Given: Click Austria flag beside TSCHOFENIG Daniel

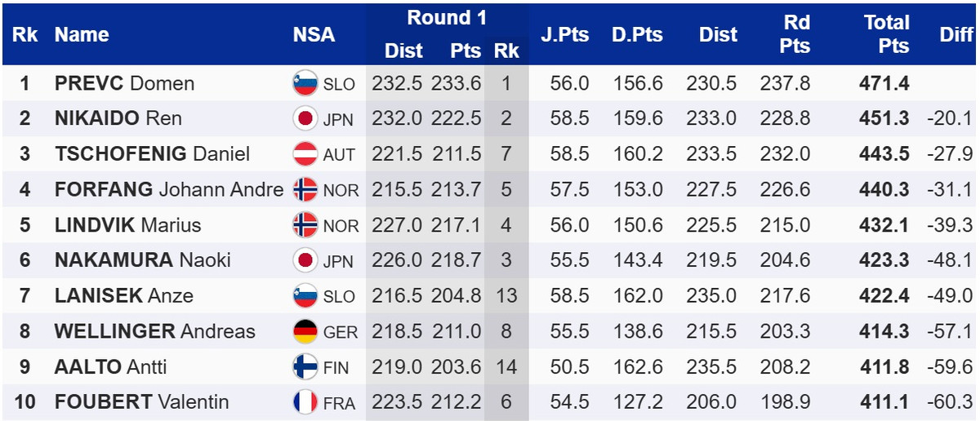Looking at the screenshot, I should pyautogui.click(x=305, y=154).
